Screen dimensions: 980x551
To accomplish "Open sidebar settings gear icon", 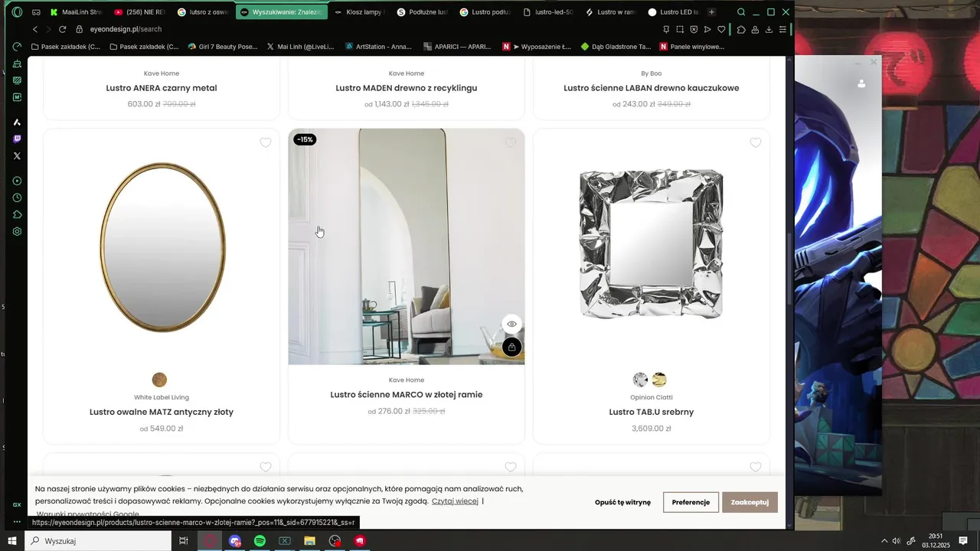I will click(x=17, y=232).
